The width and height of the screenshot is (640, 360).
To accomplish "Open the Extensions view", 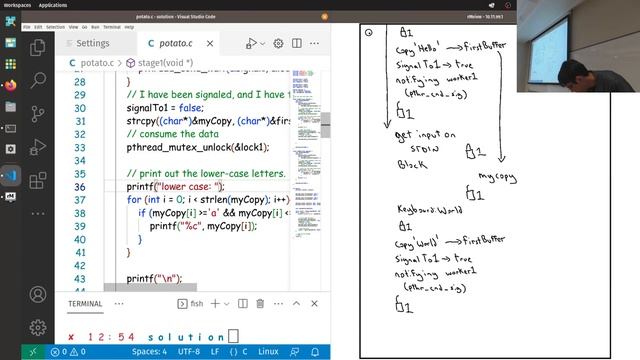I will pyautogui.click(x=38, y=180).
